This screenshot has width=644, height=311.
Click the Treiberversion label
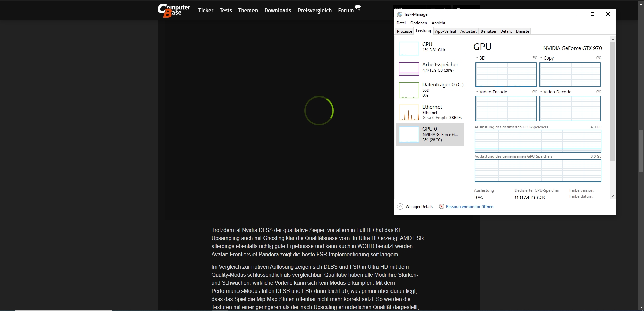pyautogui.click(x=581, y=190)
